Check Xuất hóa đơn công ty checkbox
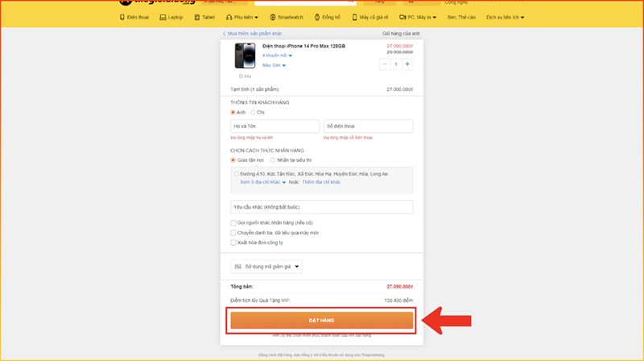The width and height of the screenshot is (644, 361). [233, 243]
